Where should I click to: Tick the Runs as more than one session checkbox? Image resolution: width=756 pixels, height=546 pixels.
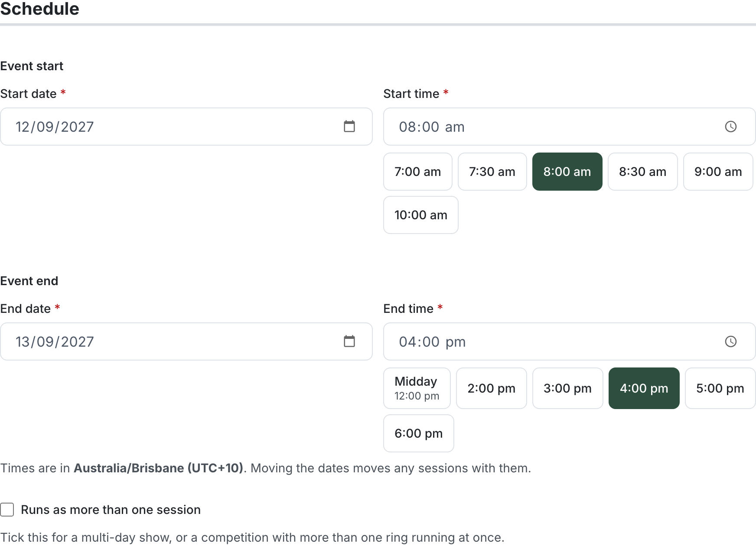pyautogui.click(x=7, y=510)
